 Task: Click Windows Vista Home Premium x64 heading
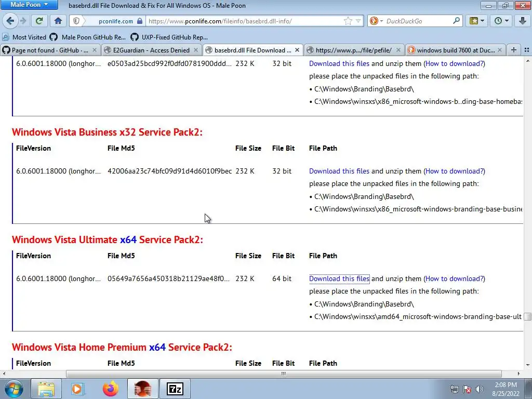click(122, 347)
